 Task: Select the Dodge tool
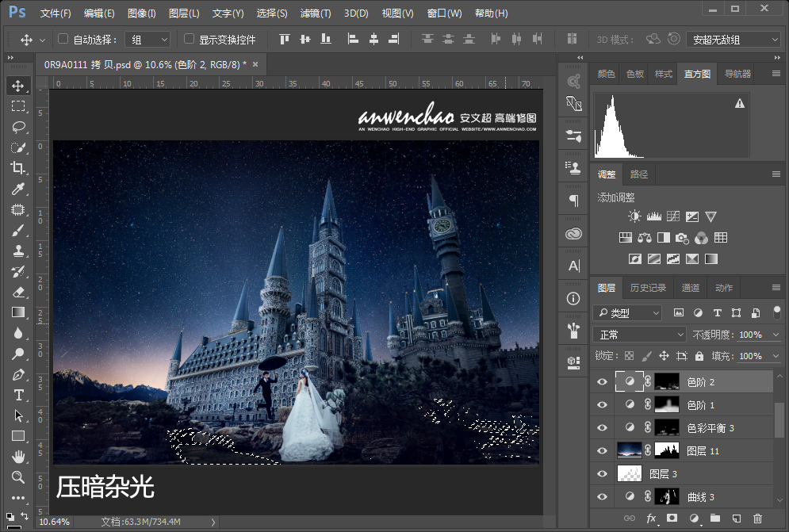click(x=18, y=354)
